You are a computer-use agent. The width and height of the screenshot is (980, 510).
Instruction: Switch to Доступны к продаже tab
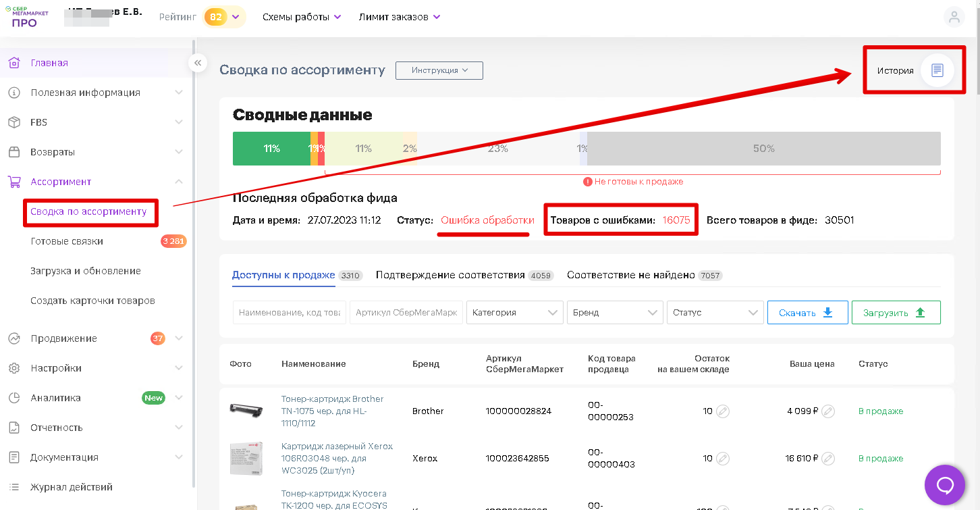click(283, 275)
